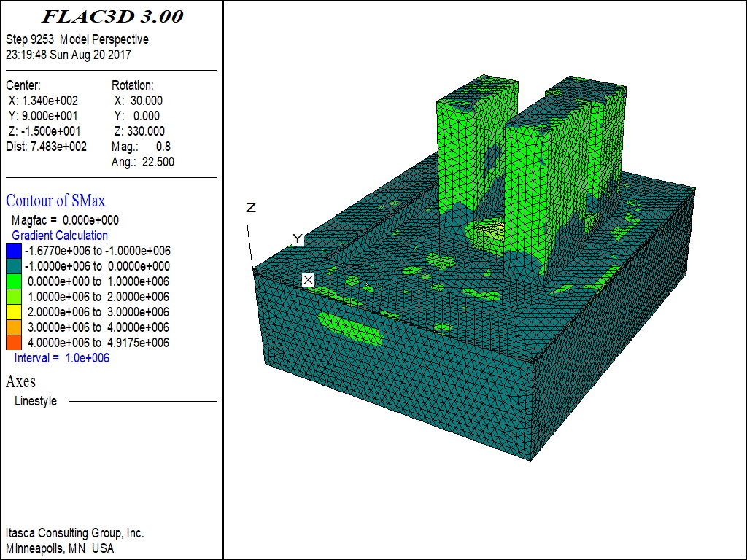Image resolution: width=747 pixels, height=560 pixels.
Task: Click the Y axis label marker
Action: point(297,239)
